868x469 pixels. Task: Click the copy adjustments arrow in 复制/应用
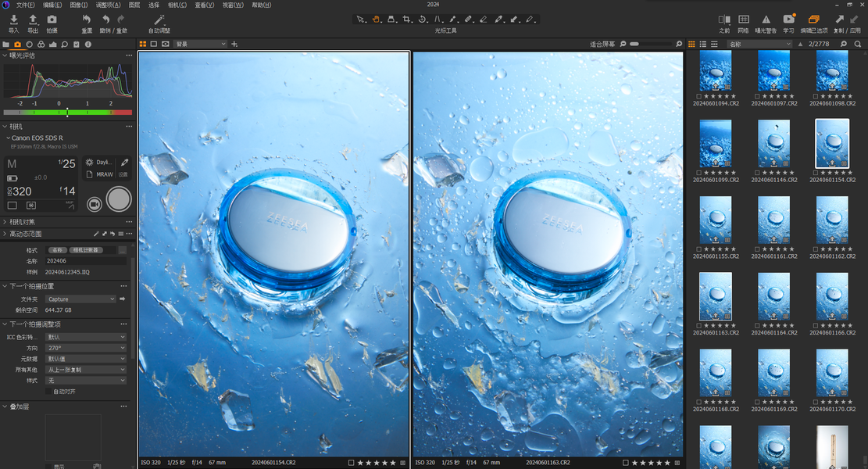(840, 20)
